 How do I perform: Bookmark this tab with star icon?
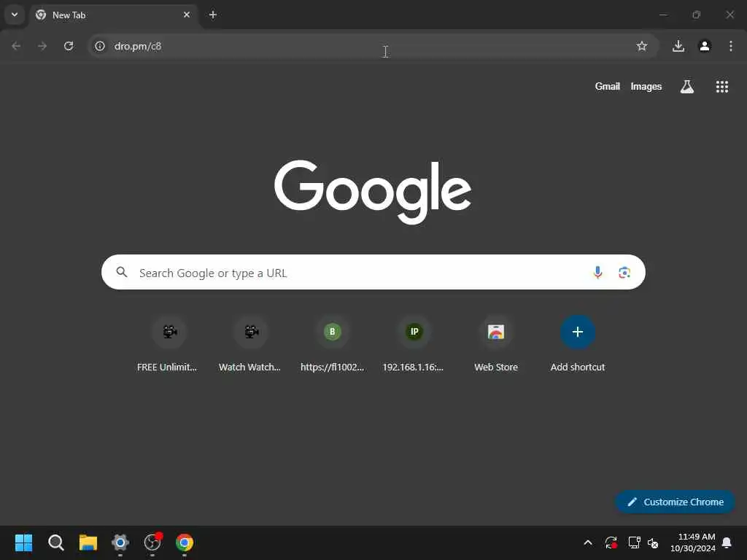pyautogui.click(x=642, y=46)
